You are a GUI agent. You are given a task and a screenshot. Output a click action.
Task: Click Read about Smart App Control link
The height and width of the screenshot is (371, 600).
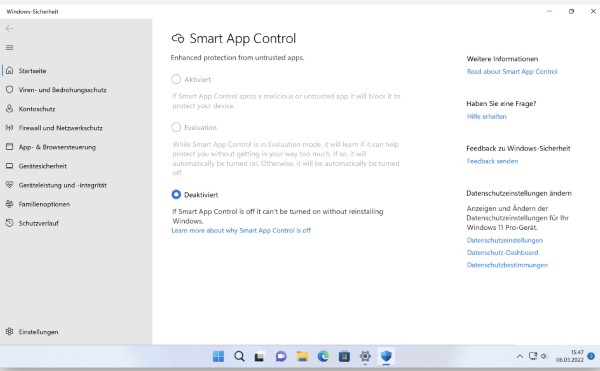click(512, 72)
